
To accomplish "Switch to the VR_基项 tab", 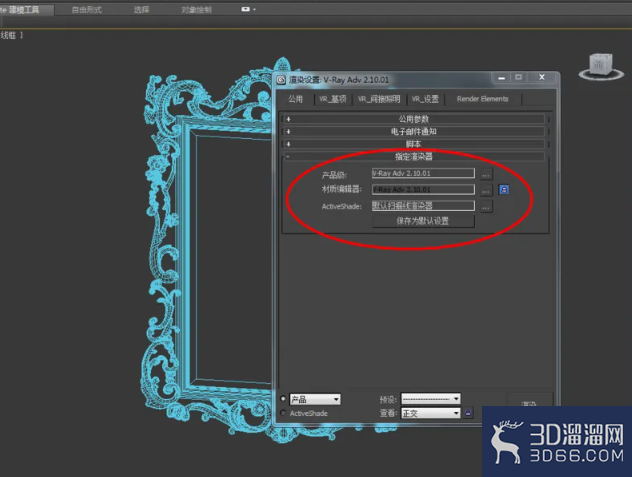I will click(x=333, y=99).
